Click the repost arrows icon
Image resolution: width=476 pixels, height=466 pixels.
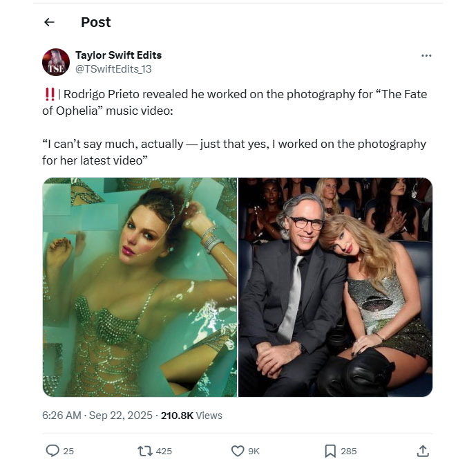[145, 451]
